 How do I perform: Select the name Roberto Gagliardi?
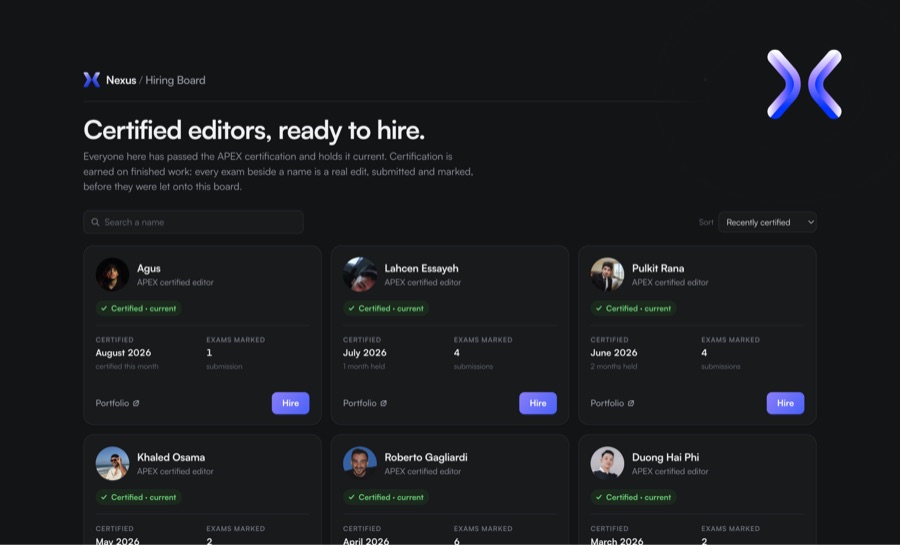(426, 457)
